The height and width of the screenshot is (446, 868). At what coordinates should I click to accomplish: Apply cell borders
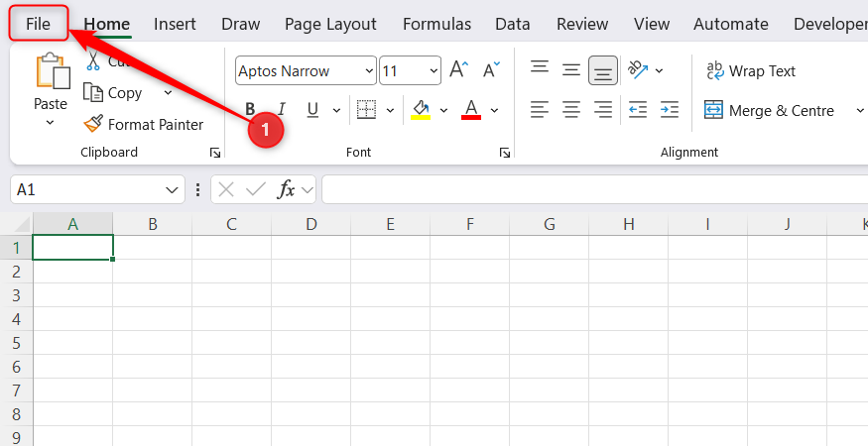pyautogui.click(x=366, y=110)
